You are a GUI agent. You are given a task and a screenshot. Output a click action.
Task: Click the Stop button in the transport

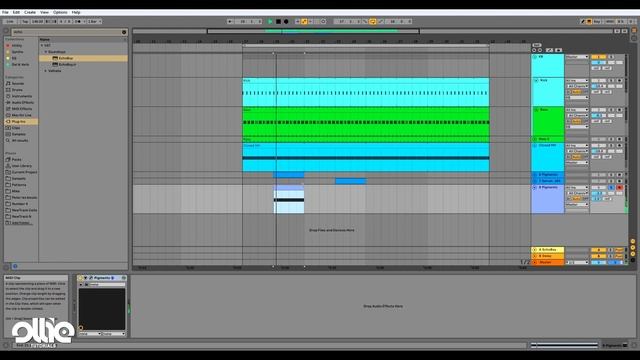pos(278,21)
